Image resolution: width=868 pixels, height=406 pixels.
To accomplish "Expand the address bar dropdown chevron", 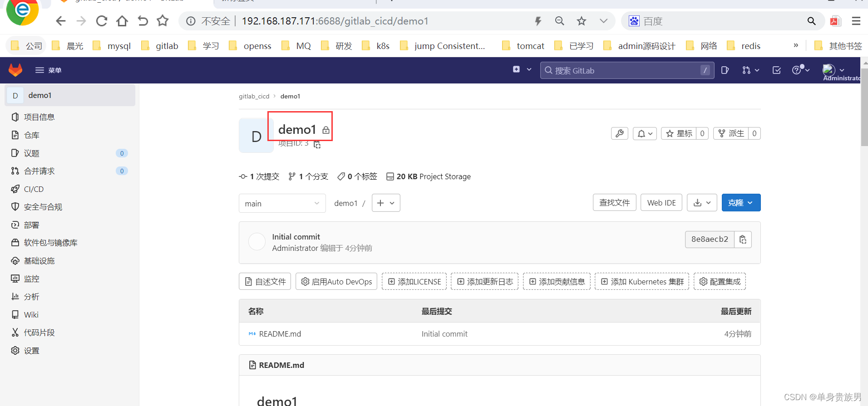I will coord(603,21).
